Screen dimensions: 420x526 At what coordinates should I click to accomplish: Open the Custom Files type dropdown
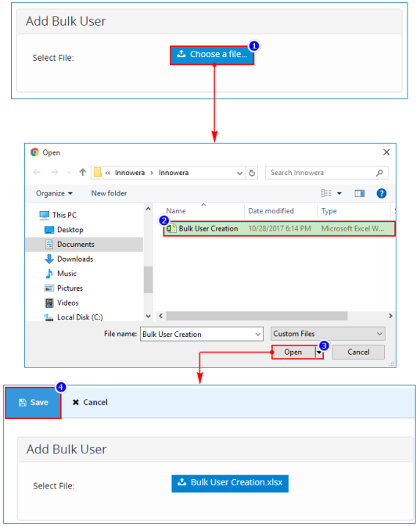tap(328, 334)
